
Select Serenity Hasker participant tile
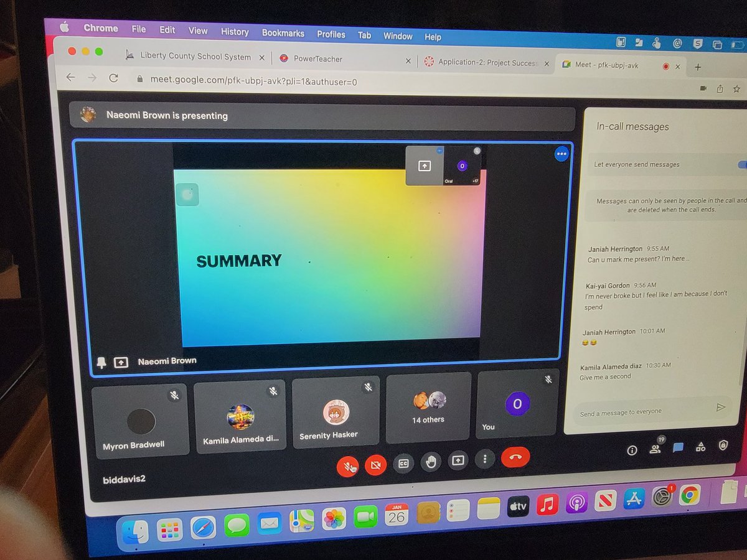point(336,411)
